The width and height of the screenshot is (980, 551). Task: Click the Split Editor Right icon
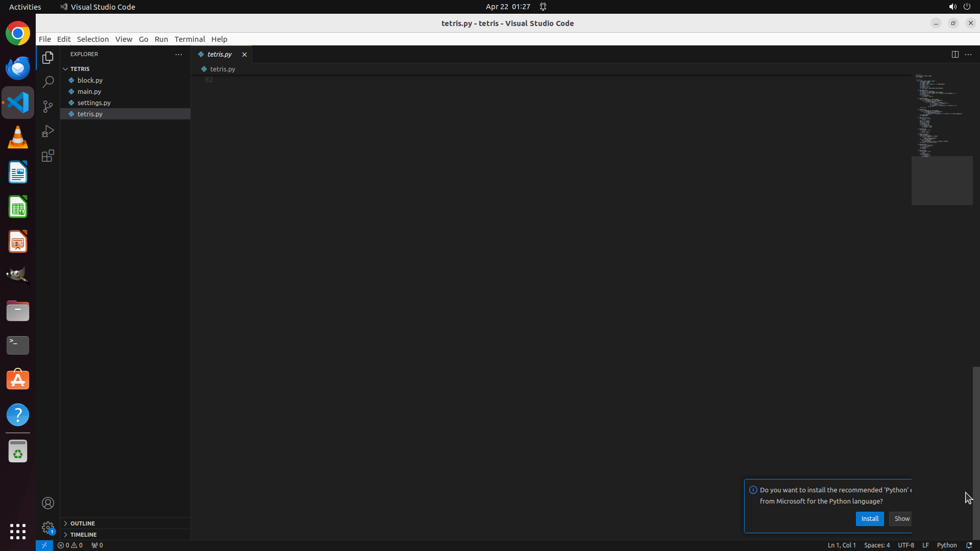[954, 54]
